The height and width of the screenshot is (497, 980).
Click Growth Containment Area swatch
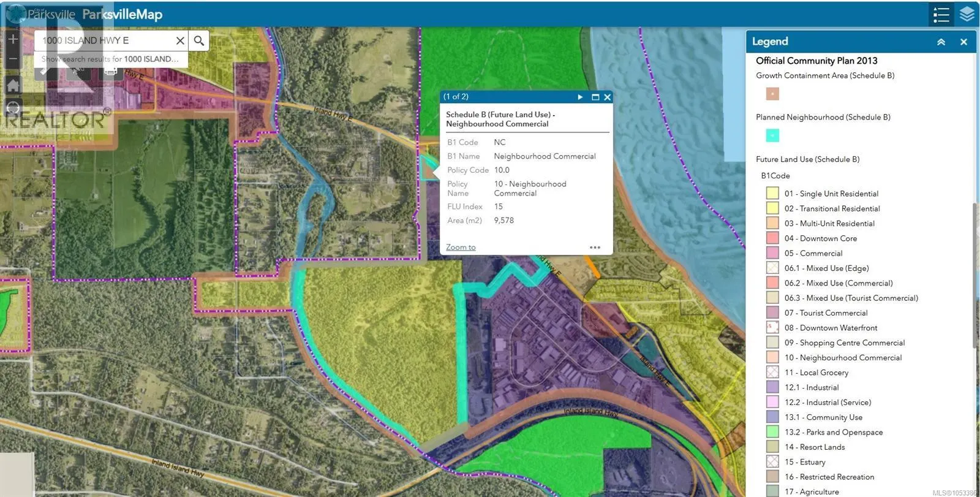pyautogui.click(x=772, y=94)
